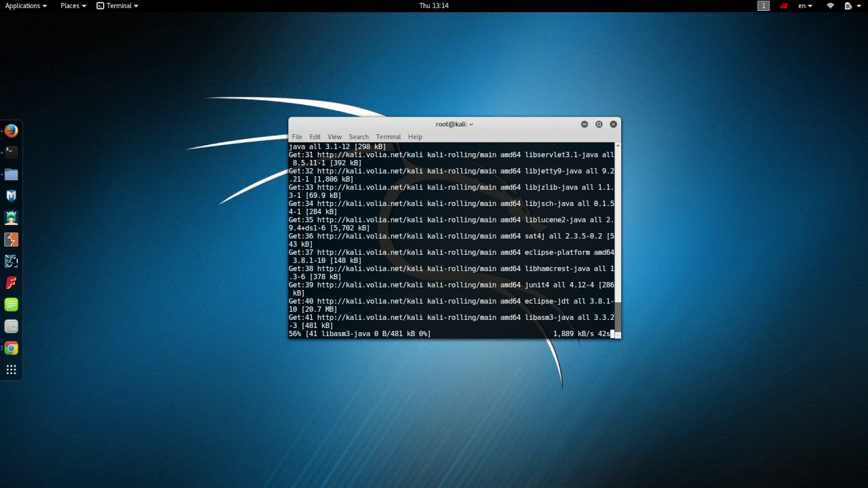Open the Wi-Fi network indicator
The width and height of the screenshot is (868, 488).
(x=830, y=5)
